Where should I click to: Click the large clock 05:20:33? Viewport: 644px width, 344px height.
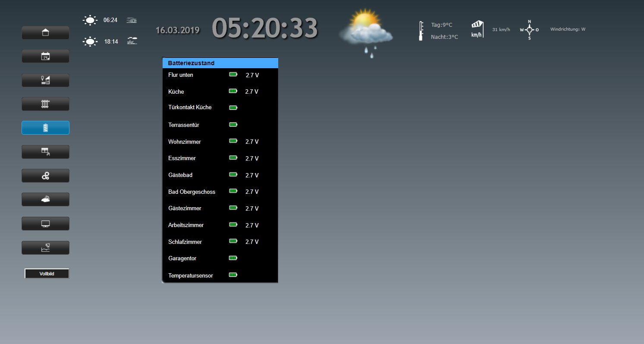264,28
